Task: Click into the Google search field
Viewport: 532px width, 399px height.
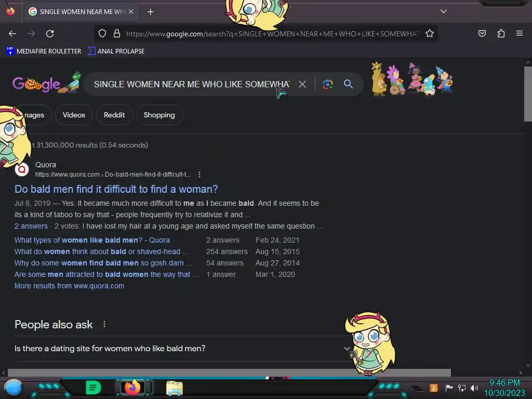Action: 192,84
